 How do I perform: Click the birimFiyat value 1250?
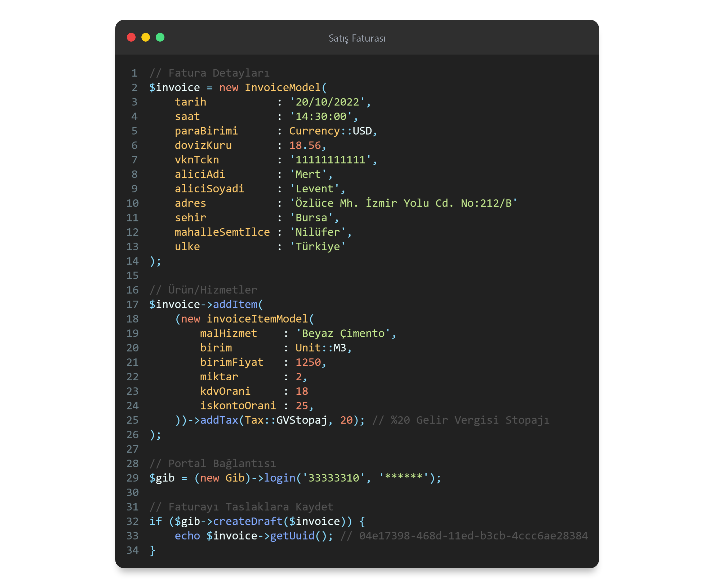(x=308, y=362)
